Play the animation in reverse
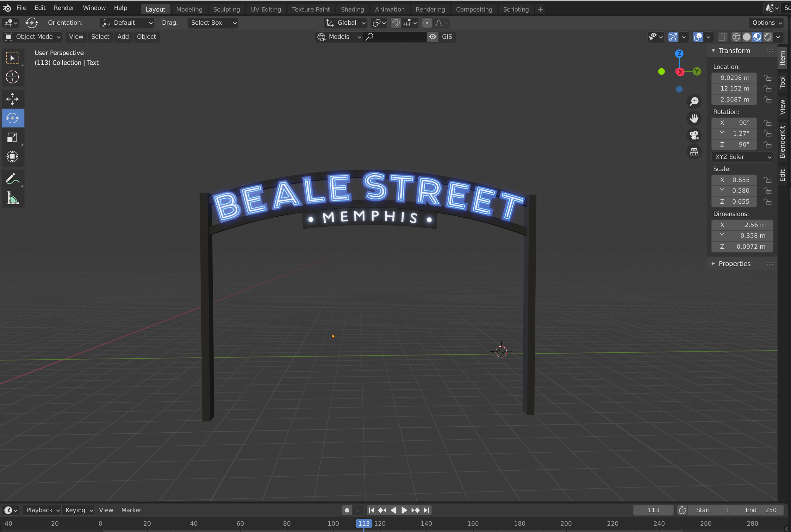 pos(393,510)
